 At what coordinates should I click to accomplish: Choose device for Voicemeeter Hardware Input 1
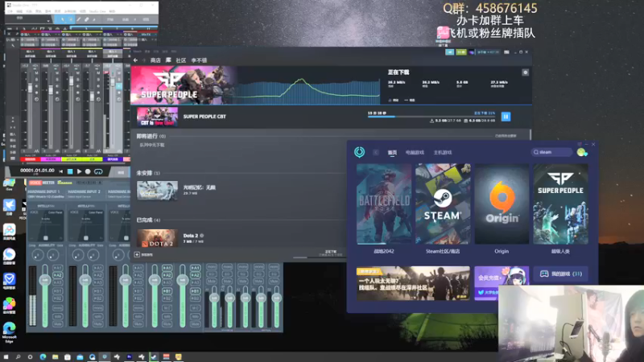point(46,196)
